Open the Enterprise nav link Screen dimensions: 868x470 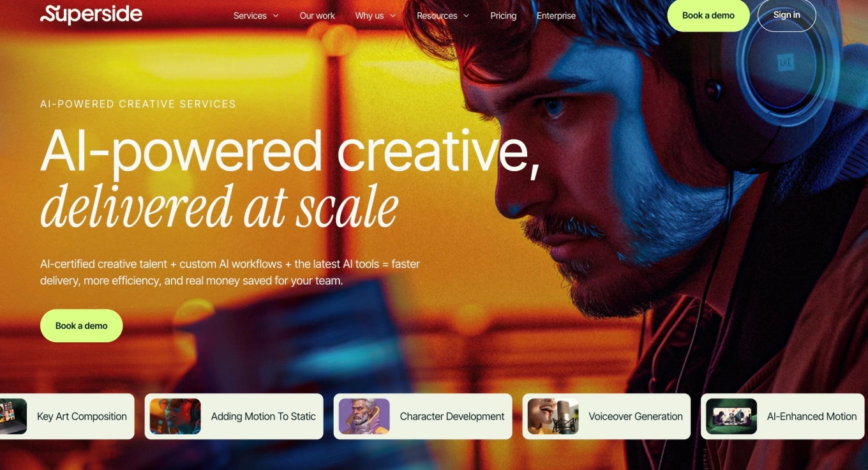coord(556,15)
